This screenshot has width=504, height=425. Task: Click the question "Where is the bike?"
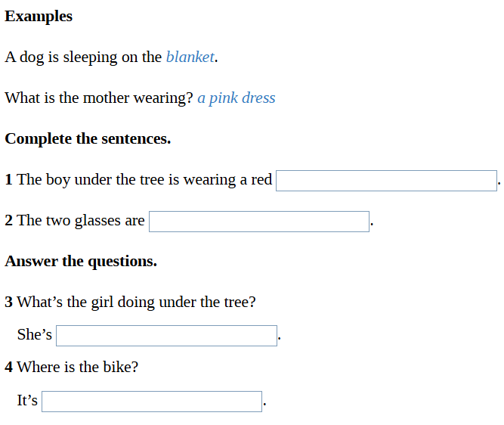[x=77, y=368]
